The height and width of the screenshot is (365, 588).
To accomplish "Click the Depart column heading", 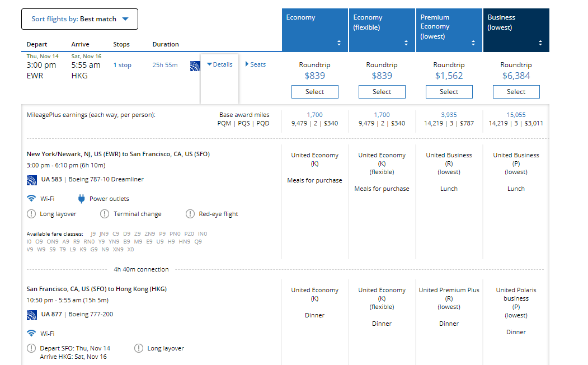I will (x=37, y=44).
